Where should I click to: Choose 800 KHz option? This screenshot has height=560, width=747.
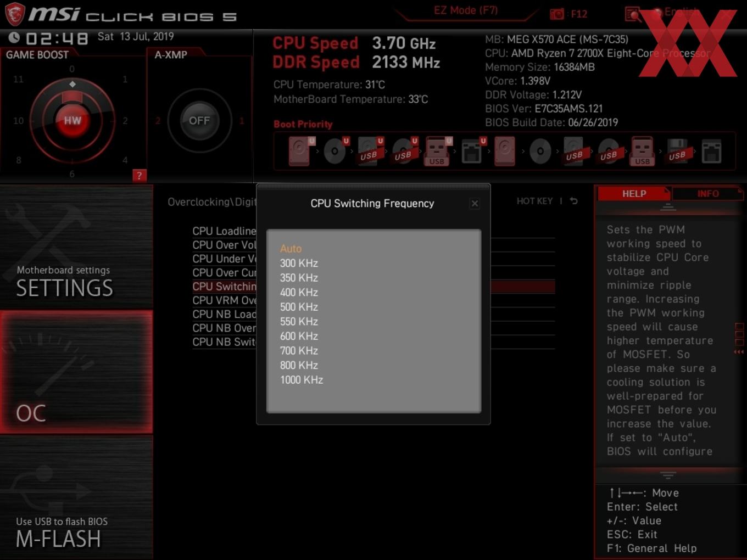pos(299,365)
